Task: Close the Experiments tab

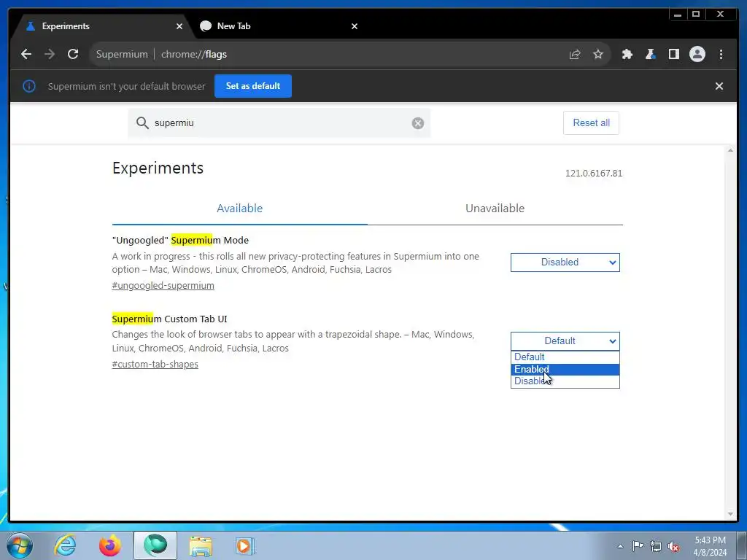Action: [179, 26]
